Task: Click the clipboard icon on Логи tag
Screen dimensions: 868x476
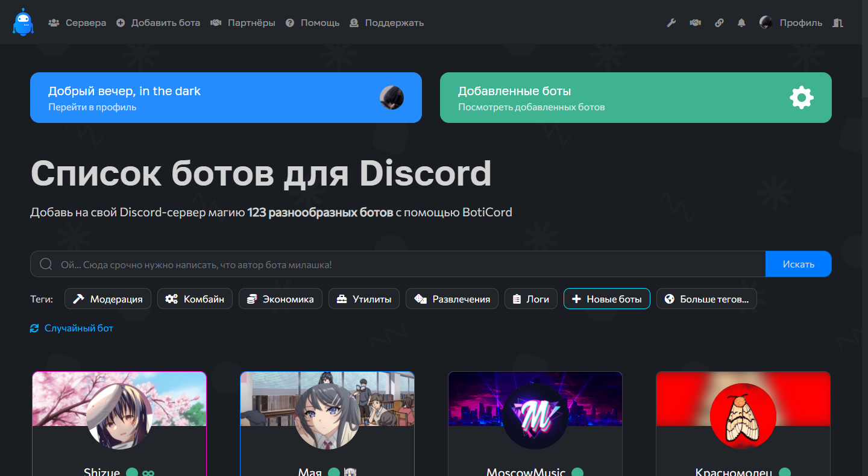Action: (x=517, y=299)
